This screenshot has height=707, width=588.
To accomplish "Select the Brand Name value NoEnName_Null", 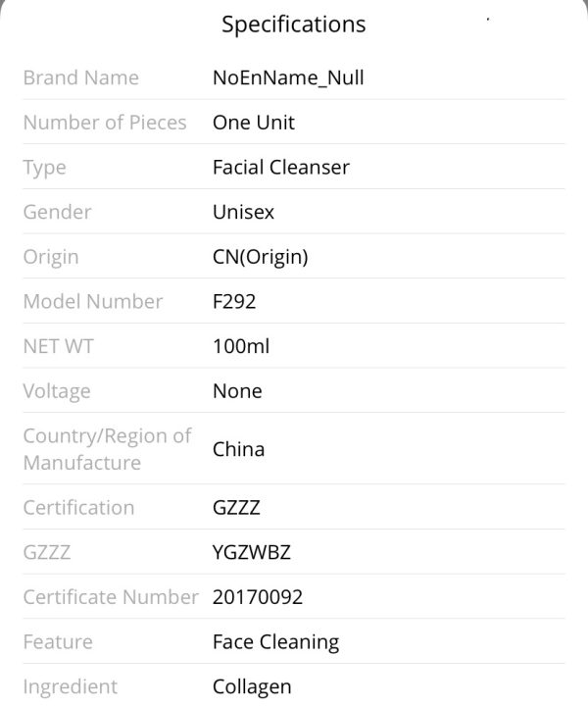I will click(288, 77).
